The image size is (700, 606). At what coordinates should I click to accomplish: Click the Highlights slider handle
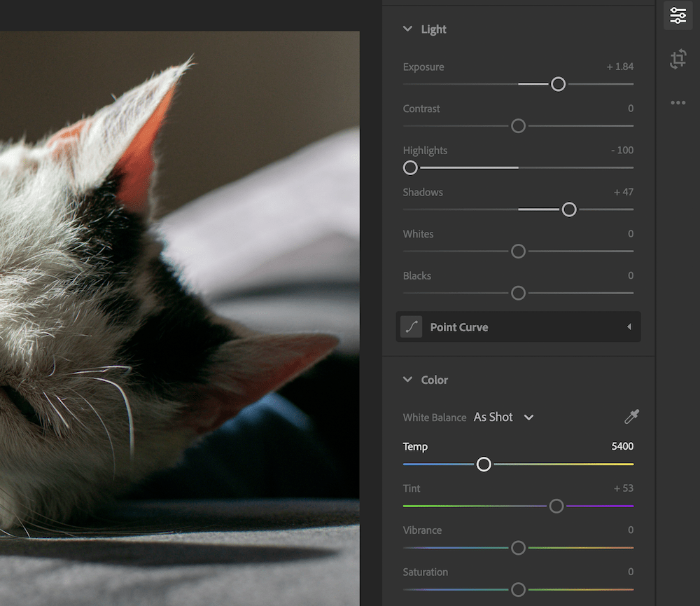(x=410, y=167)
